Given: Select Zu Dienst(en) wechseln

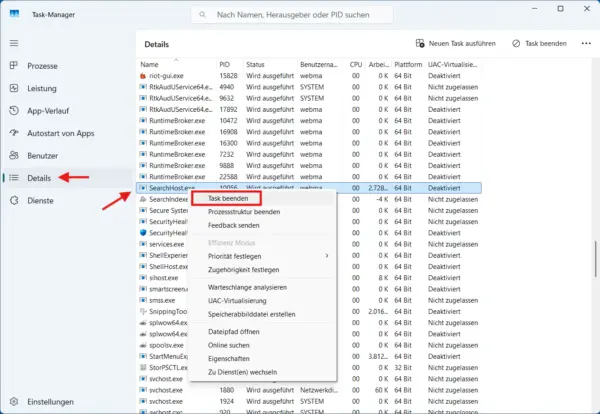Looking at the screenshot, I should click(x=242, y=372).
